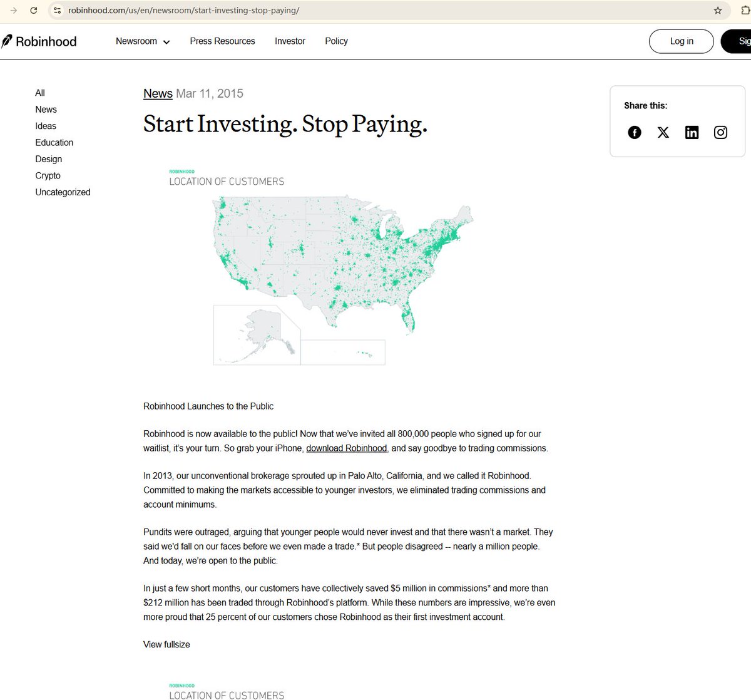The width and height of the screenshot is (751, 700).
Task: Expand the Newsroom dropdown menu
Action: pos(143,41)
